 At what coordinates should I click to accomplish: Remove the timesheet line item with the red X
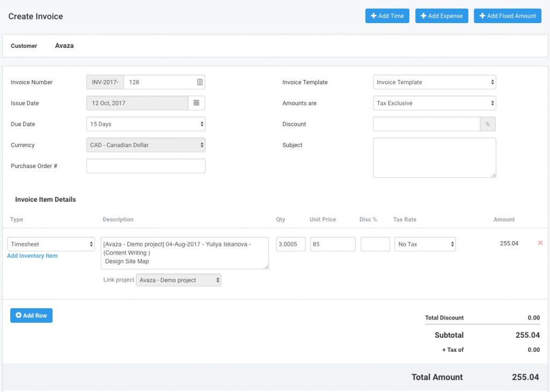pos(540,243)
